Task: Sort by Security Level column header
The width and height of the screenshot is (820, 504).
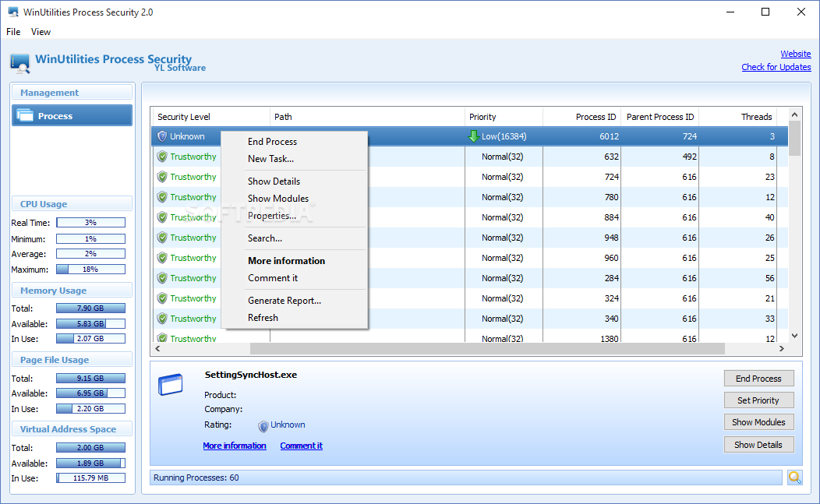Action: click(x=210, y=117)
